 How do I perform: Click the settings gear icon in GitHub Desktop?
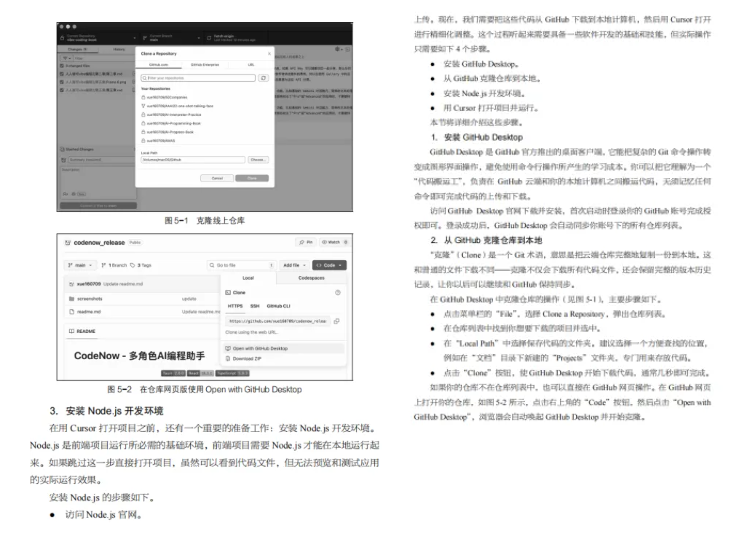point(337,49)
